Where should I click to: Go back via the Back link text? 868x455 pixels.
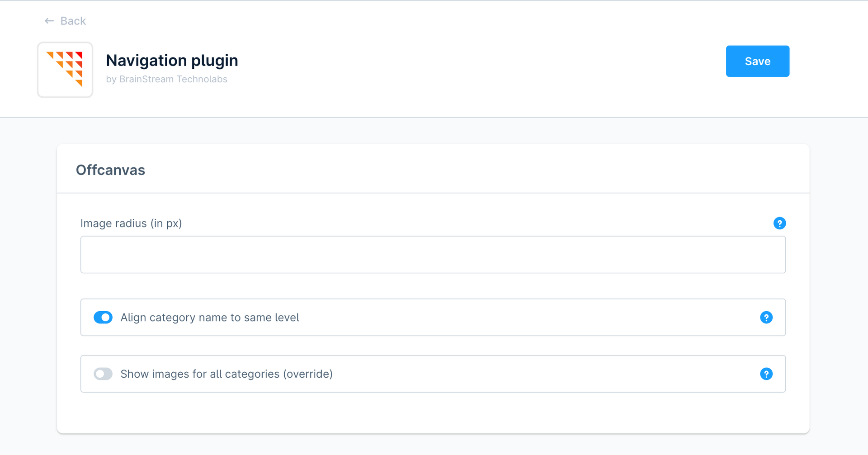[x=73, y=21]
